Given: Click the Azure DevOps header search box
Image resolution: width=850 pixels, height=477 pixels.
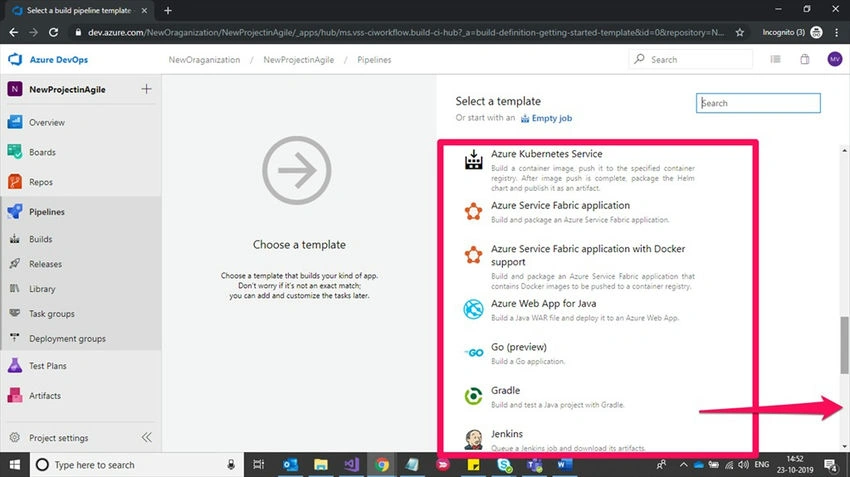Looking at the screenshot, I should point(691,59).
